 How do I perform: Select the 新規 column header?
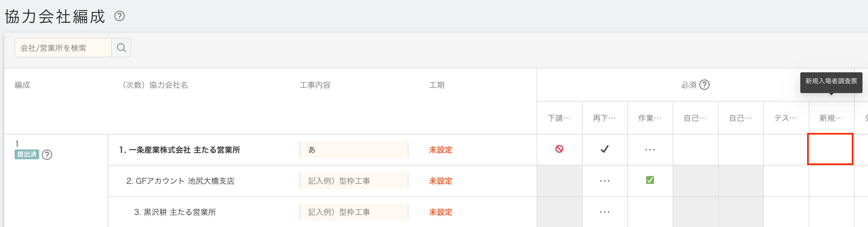(x=830, y=117)
